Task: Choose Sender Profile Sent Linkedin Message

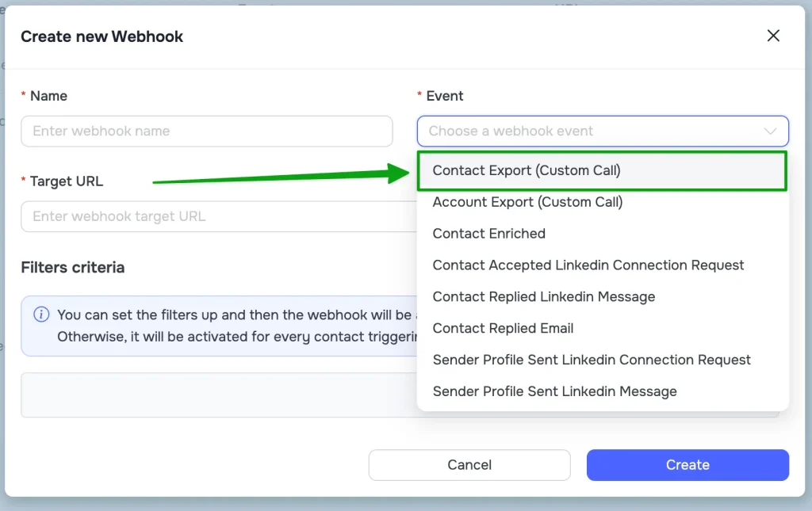Action: [555, 391]
